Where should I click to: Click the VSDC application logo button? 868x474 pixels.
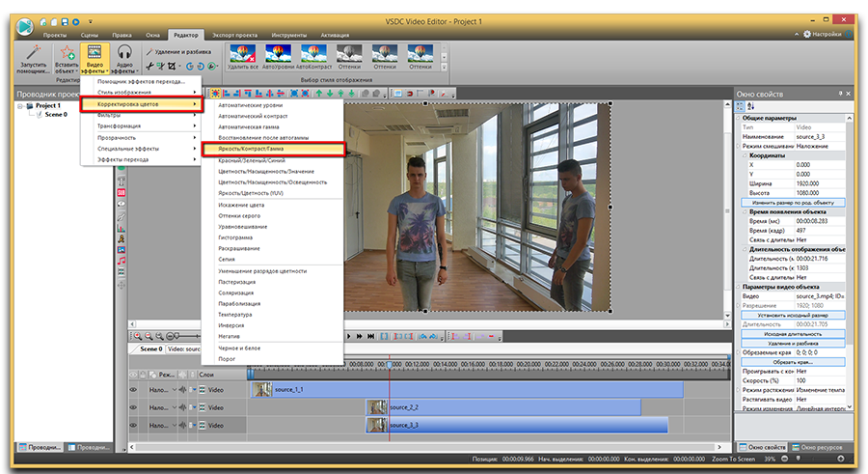[x=24, y=26]
